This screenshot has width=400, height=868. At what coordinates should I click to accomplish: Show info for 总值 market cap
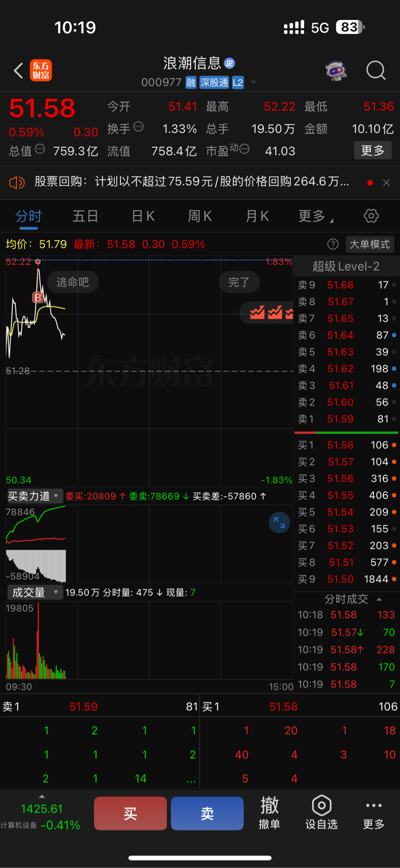pyautogui.click(x=40, y=150)
